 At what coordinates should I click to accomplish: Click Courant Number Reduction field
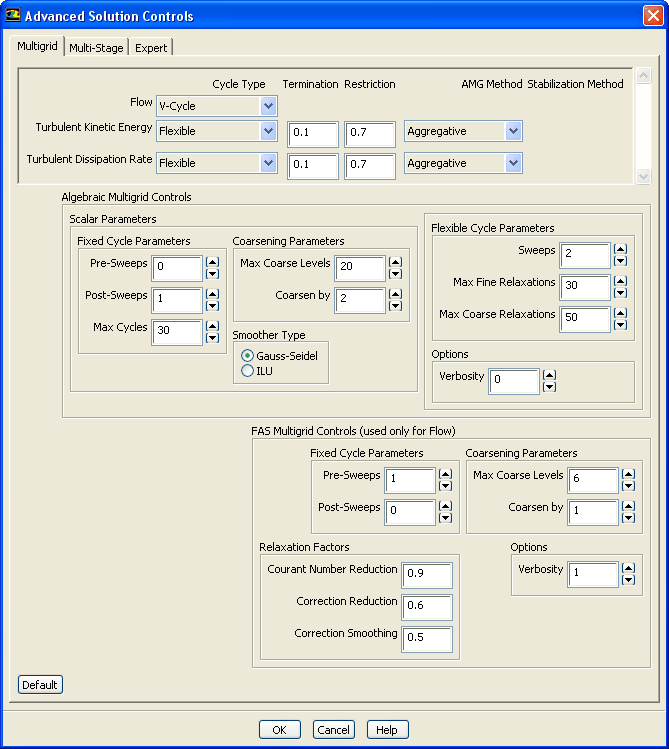427,575
